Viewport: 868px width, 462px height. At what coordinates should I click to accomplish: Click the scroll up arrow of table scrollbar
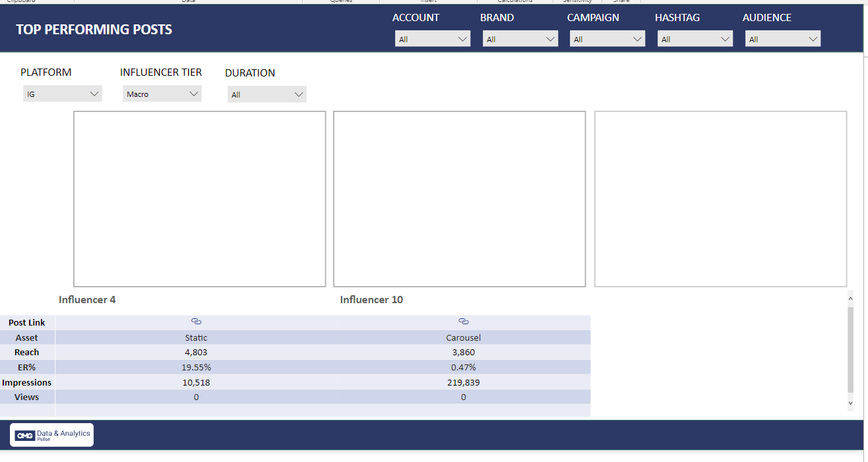point(850,299)
